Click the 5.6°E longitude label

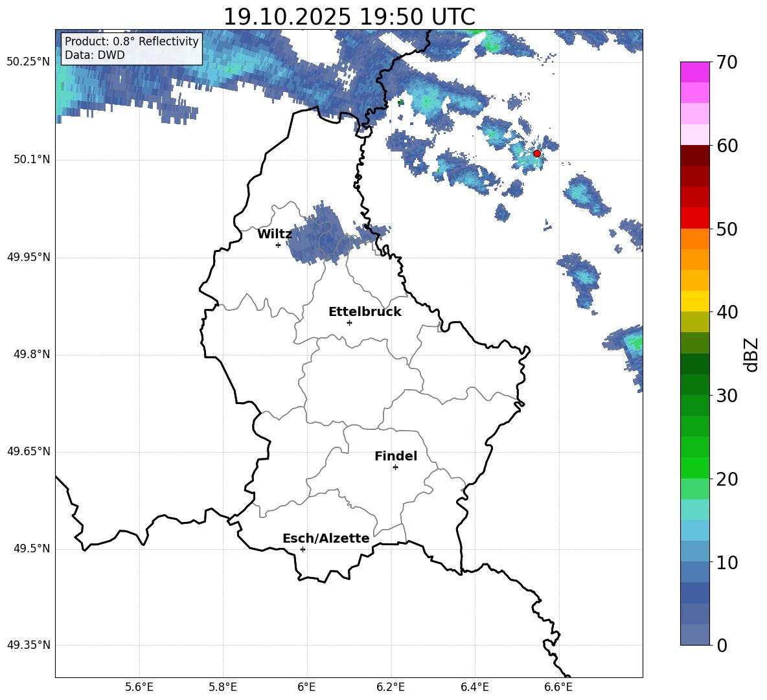click(139, 688)
